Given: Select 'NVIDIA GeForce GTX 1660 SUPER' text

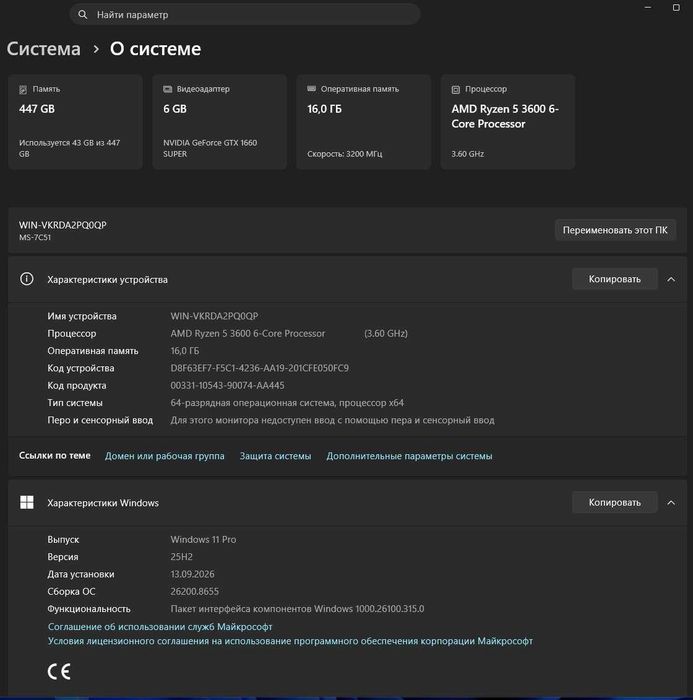Looking at the screenshot, I should (210, 148).
